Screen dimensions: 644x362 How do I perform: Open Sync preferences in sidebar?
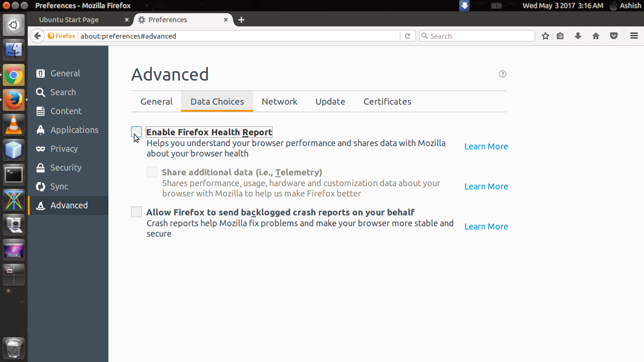click(68, 187)
